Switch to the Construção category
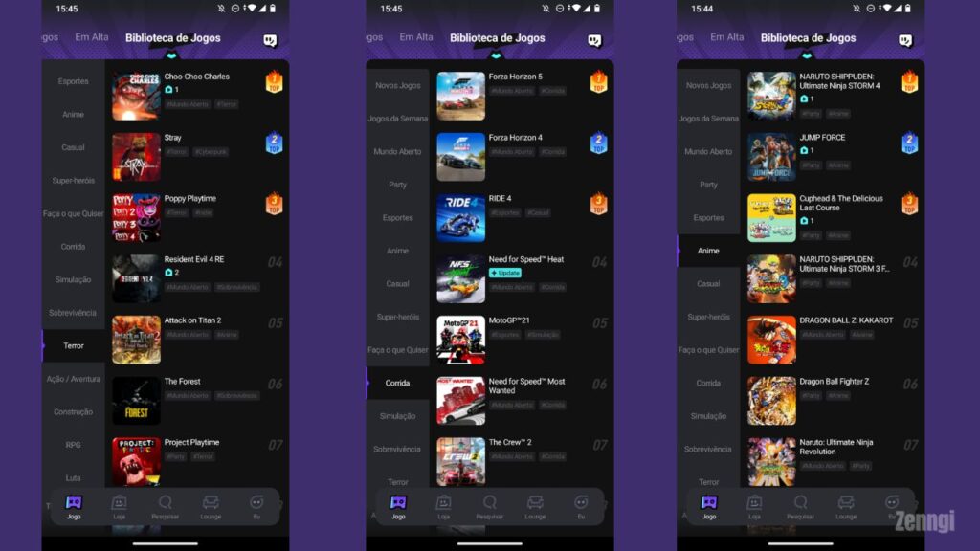 point(74,411)
